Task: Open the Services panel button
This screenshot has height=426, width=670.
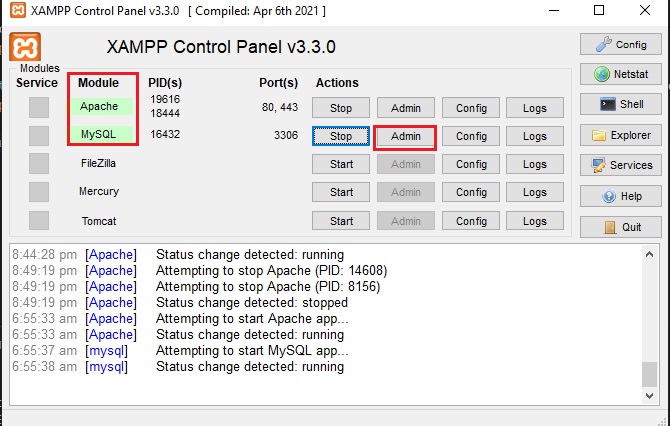Action: [620, 165]
